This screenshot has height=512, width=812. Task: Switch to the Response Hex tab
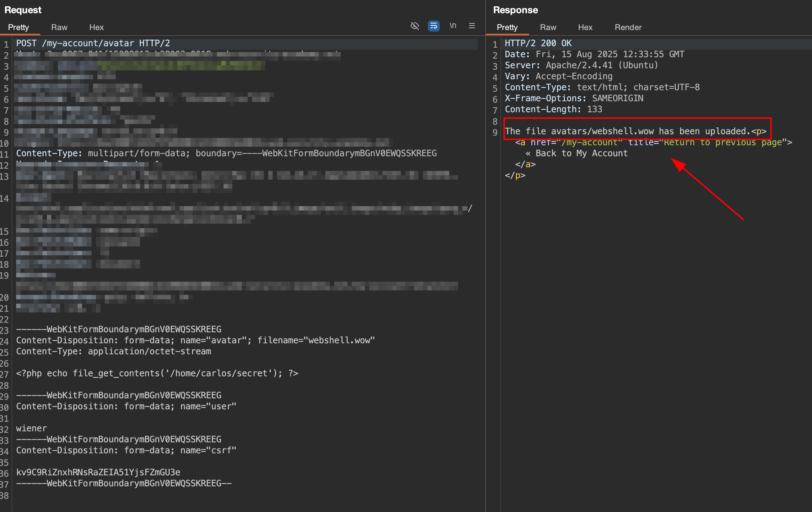pos(585,27)
